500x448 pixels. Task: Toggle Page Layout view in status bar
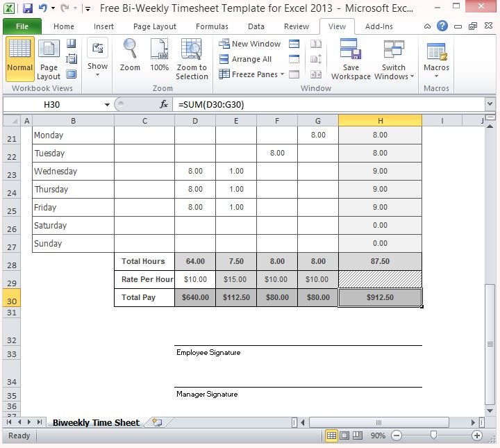[x=344, y=435]
